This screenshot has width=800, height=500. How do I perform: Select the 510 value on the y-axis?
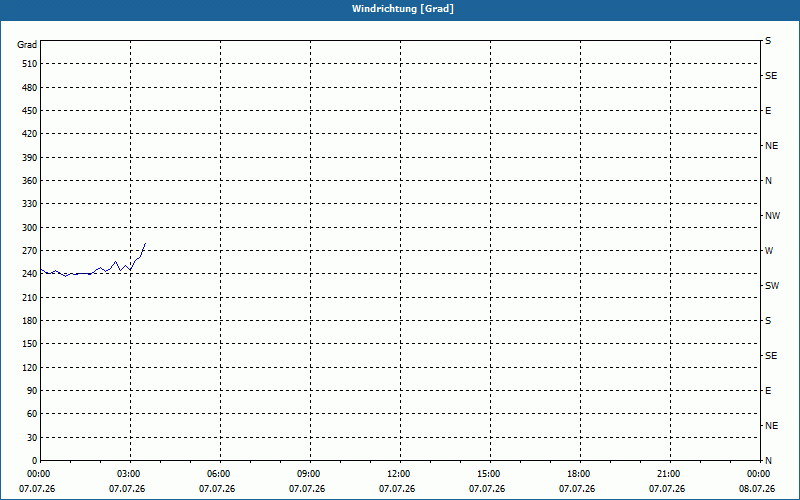click(x=30, y=64)
